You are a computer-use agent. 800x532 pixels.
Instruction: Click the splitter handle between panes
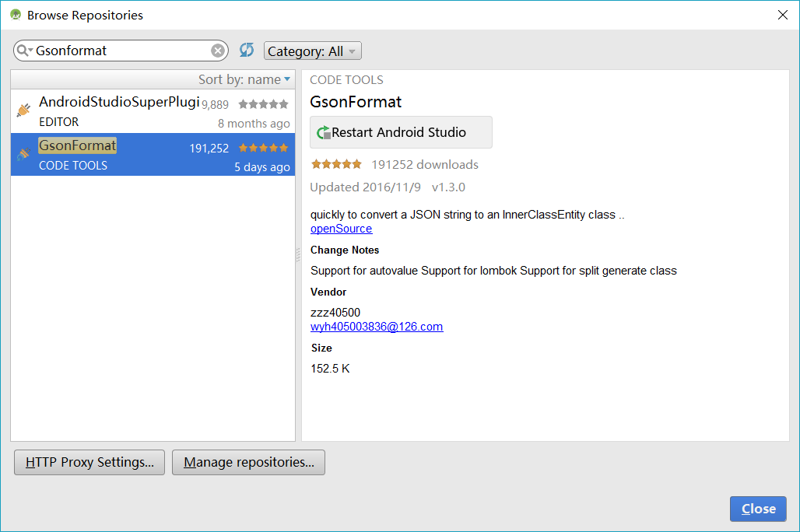click(298, 255)
